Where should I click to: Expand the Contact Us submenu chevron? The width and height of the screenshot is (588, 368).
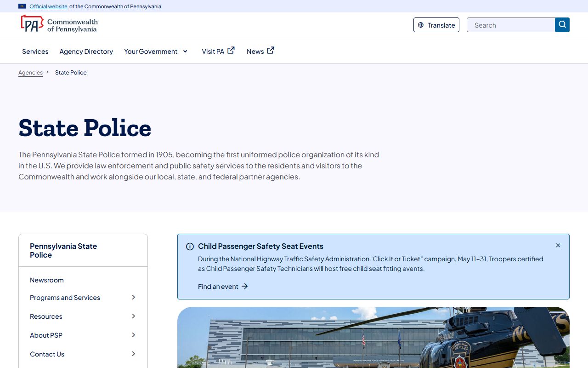pos(134,354)
